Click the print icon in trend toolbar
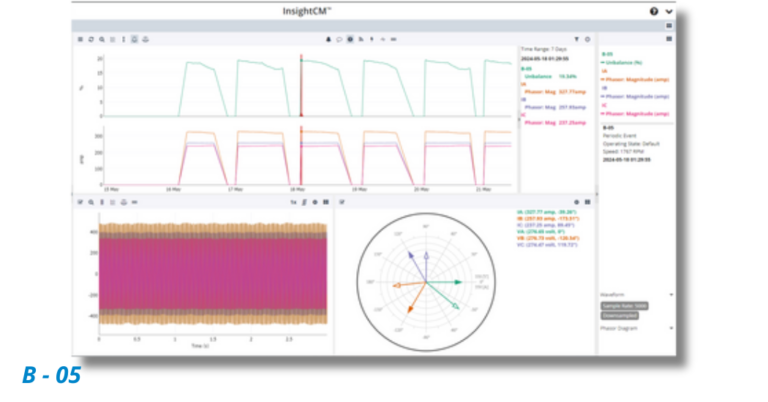 click(x=145, y=39)
